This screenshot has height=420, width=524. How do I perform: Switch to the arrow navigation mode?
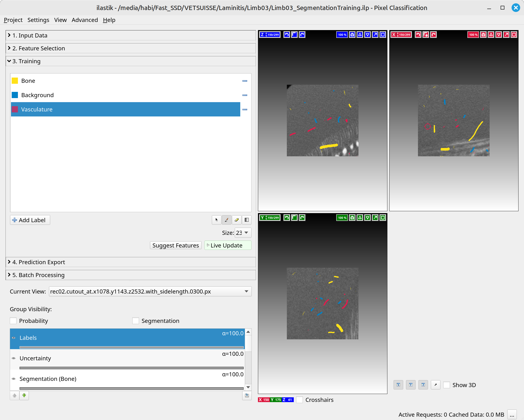[x=216, y=220]
